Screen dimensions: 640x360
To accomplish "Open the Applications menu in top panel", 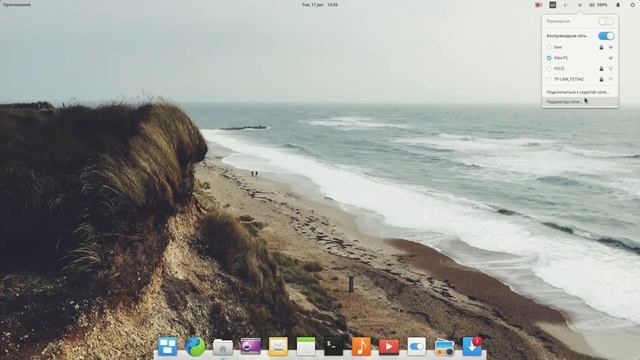I will pos(17,5).
